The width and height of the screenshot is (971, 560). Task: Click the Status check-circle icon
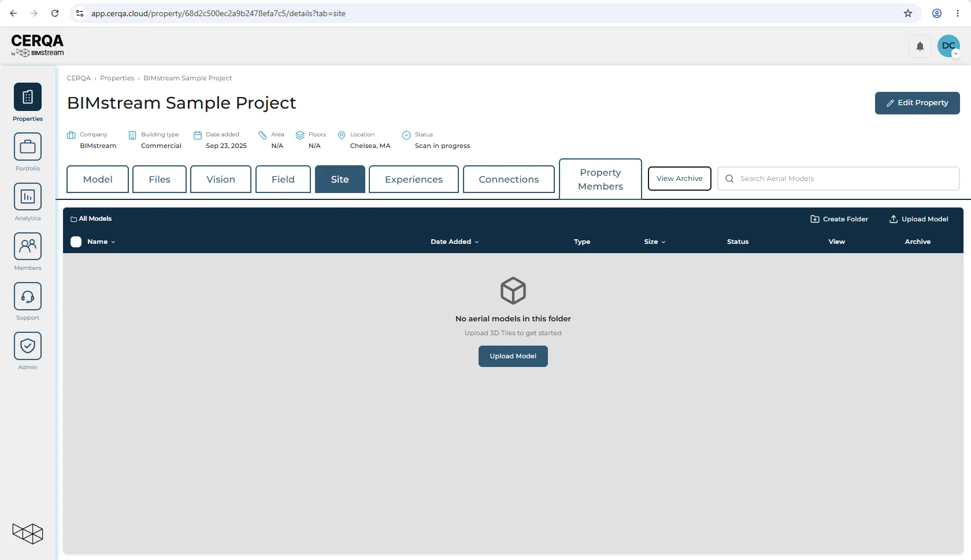(406, 135)
